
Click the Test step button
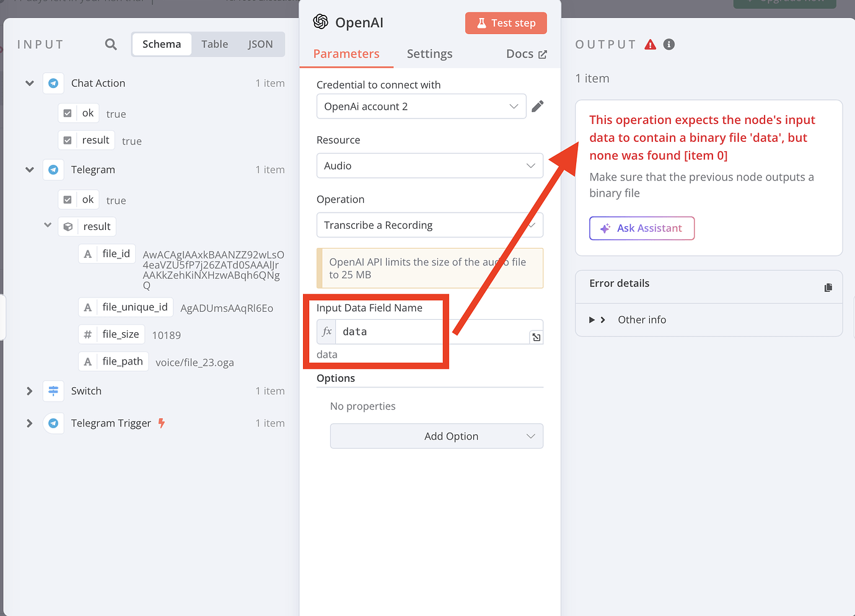506,22
